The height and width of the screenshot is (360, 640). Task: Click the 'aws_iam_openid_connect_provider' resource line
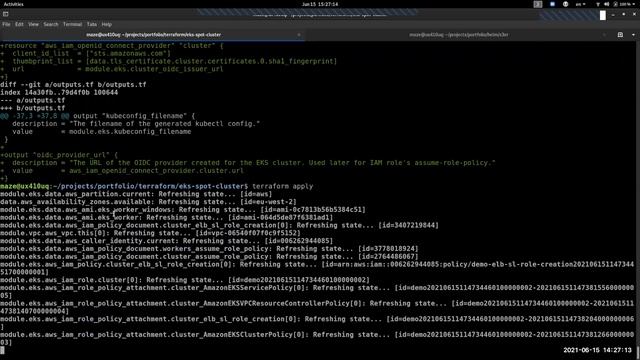112,46
